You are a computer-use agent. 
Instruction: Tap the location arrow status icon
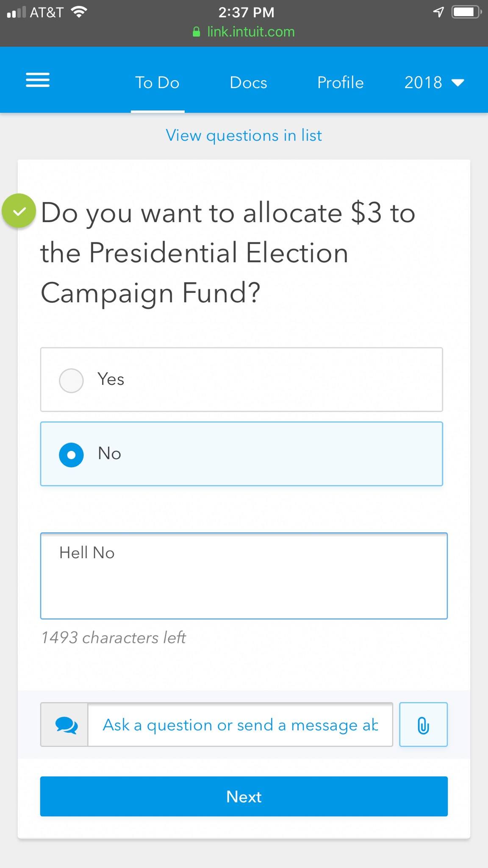pyautogui.click(x=438, y=12)
